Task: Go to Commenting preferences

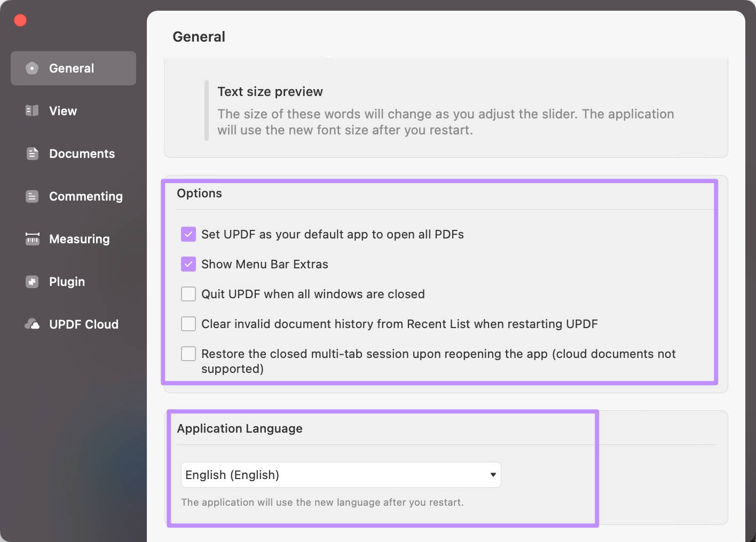Action: click(73, 196)
